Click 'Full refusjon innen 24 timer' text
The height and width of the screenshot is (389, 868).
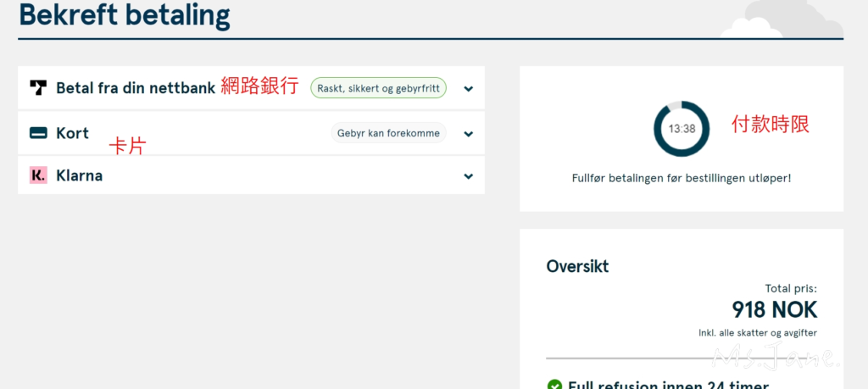[668, 384]
